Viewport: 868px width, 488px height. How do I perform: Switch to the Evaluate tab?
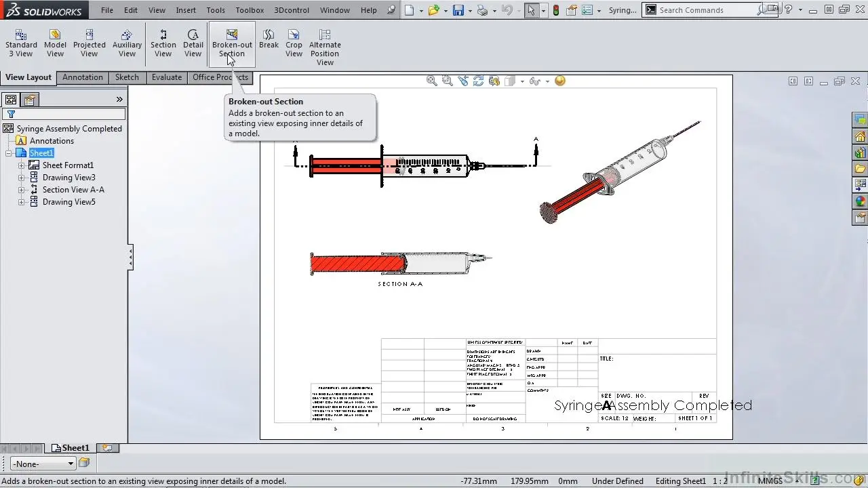point(167,77)
